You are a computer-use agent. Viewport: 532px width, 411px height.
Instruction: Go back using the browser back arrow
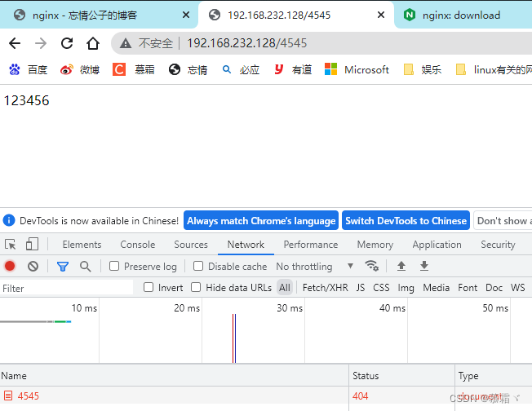pos(15,43)
